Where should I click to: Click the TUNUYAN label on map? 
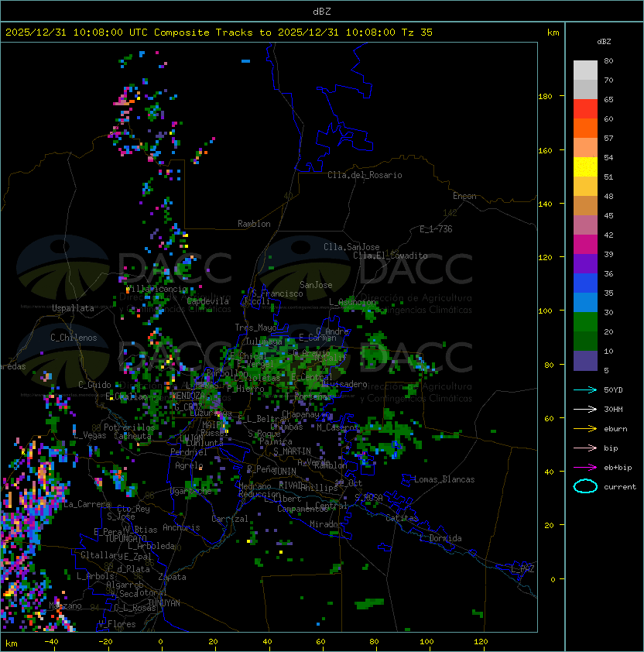(164, 602)
